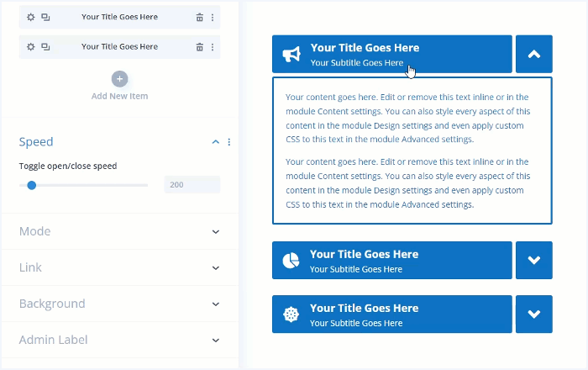Image resolution: width=588 pixels, height=370 pixels.
Task: Click the megaphone accordion title header
Action: click(391, 54)
